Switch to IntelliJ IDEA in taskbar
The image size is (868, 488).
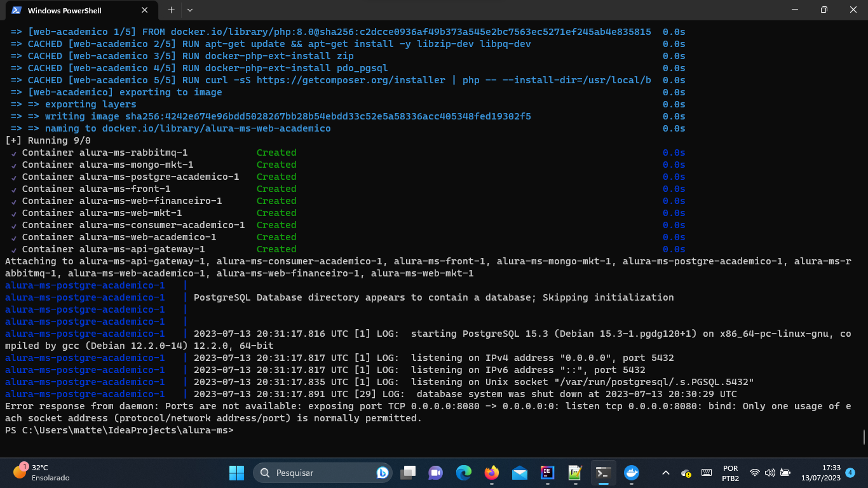pos(547,473)
